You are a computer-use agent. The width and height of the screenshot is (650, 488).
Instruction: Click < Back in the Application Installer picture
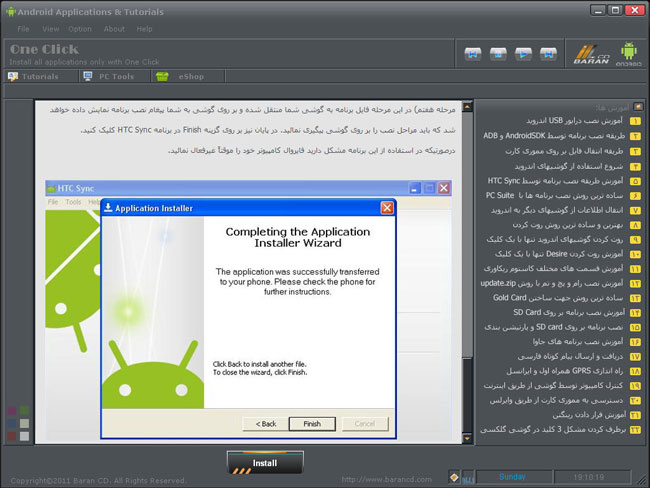(x=266, y=424)
